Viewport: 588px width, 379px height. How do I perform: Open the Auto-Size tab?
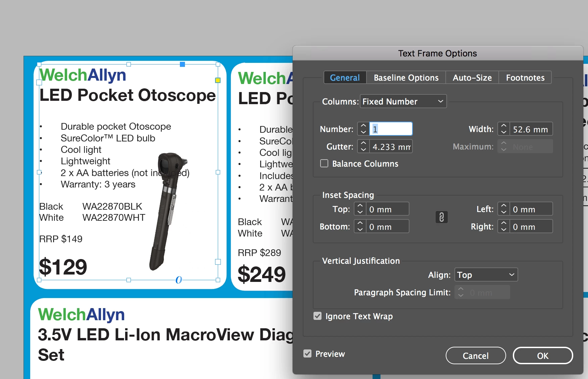472,78
